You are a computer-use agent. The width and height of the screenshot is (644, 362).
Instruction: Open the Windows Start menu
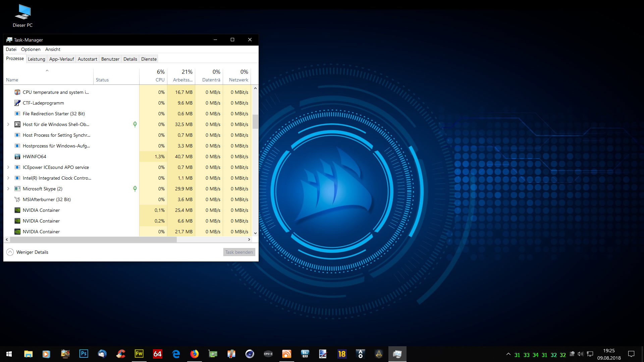tap(9, 354)
